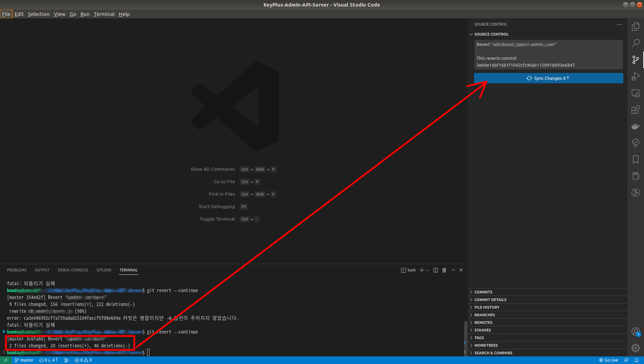Open notifications bell icon
Viewport: 644px width, 364px height.
click(636, 360)
